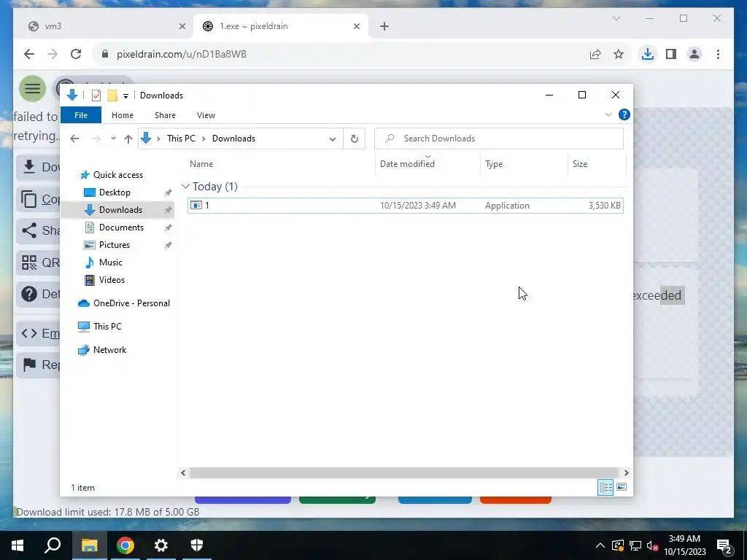
Task: Reload the pixeldrain page
Action: pyautogui.click(x=76, y=54)
